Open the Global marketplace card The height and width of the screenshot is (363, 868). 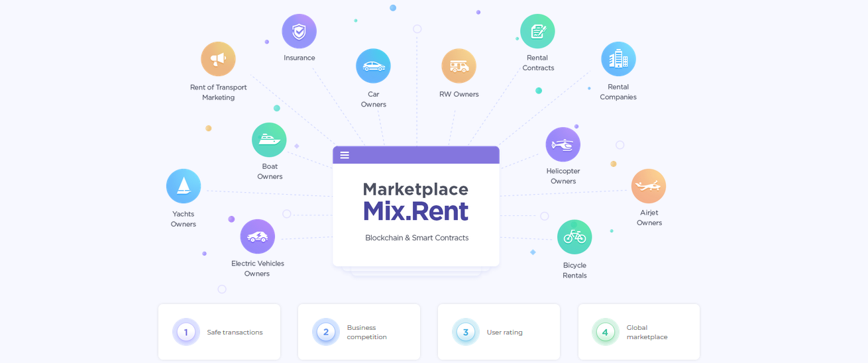[x=639, y=332]
